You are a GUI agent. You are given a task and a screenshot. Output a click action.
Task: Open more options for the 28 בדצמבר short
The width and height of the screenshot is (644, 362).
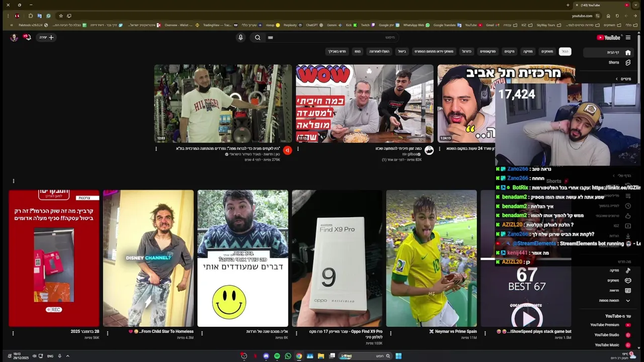click(x=13, y=333)
